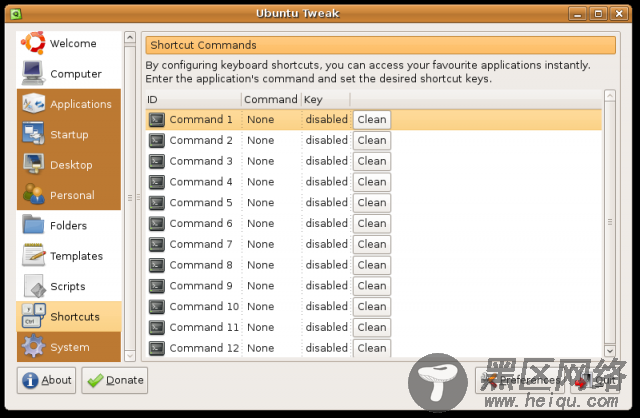Click the Shortcuts keyboard keys icon
The height and width of the screenshot is (418, 640).
point(33,316)
